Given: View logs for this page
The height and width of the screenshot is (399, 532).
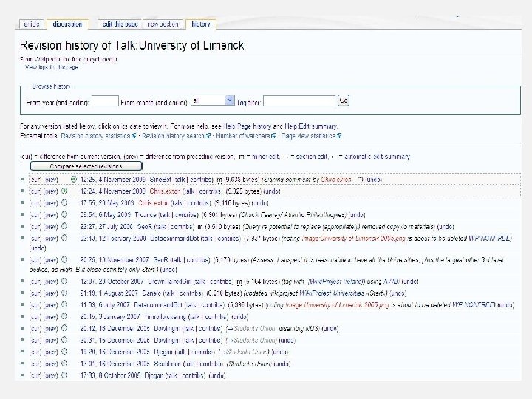Looking at the screenshot, I should point(52,67).
